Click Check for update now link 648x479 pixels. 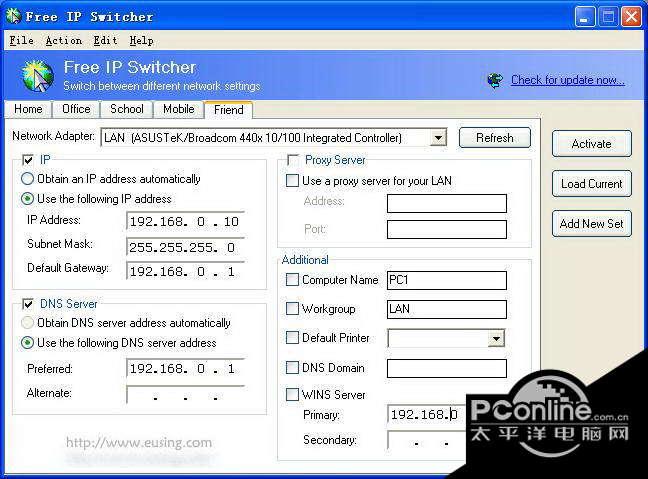pyautogui.click(x=568, y=80)
